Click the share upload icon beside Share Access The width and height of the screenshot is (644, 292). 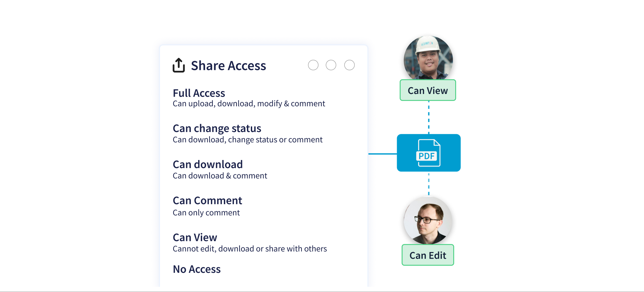(x=179, y=65)
